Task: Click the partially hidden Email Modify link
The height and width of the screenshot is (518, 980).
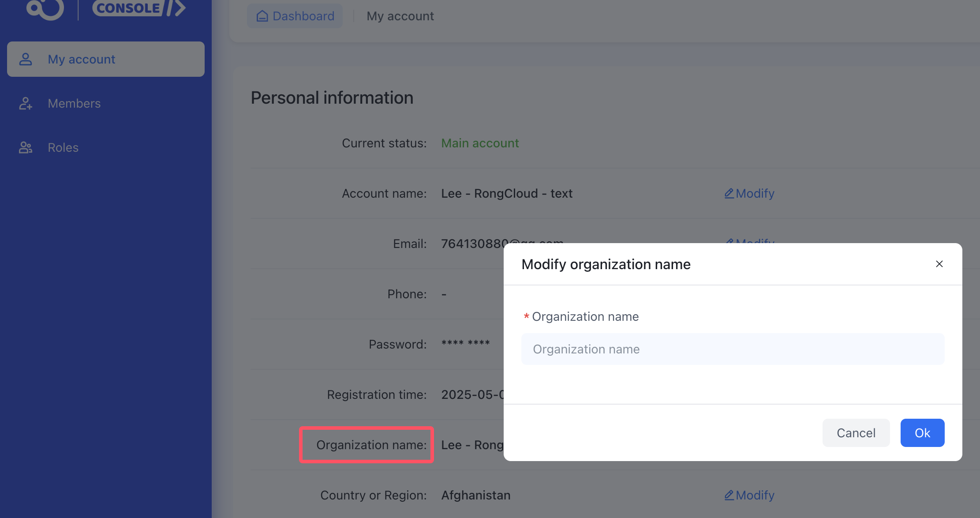Action: [x=755, y=241]
